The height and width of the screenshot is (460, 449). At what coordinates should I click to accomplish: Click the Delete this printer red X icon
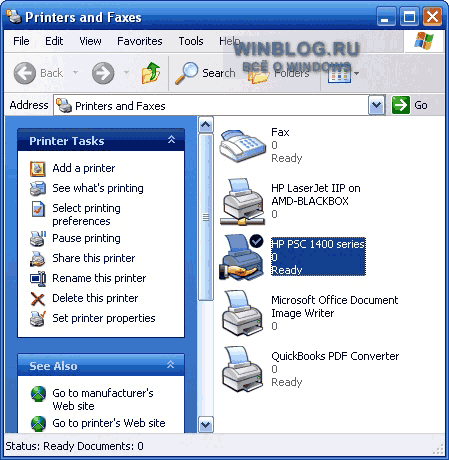pyautogui.click(x=38, y=298)
